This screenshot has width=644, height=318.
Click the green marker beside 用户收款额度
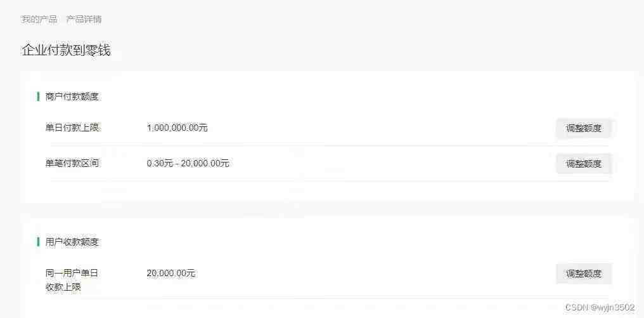point(39,241)
